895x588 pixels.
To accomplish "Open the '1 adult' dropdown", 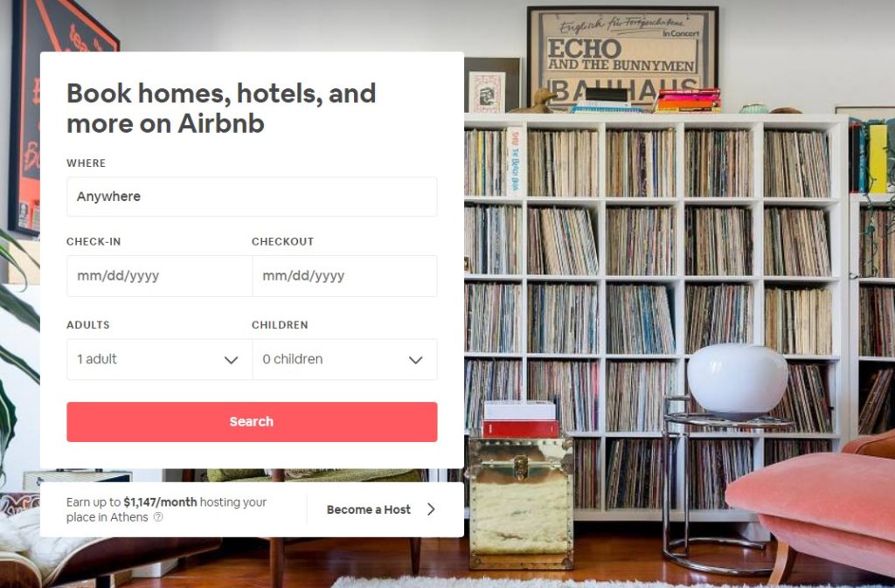I will 159,359.
